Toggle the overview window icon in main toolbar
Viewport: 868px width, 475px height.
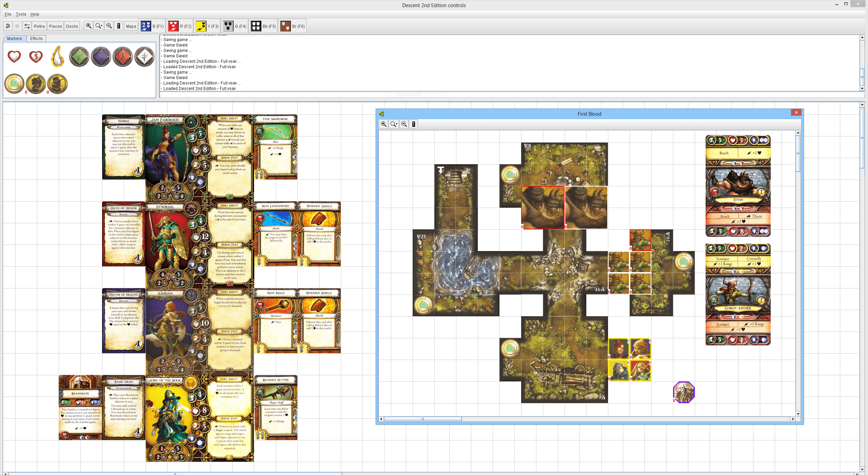119,26
